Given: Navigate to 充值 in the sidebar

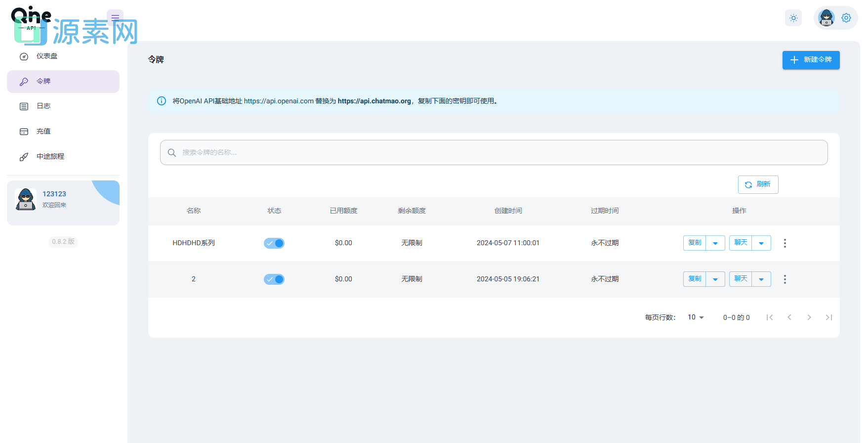Looking at the screenshot, I should tap(43, 132).
